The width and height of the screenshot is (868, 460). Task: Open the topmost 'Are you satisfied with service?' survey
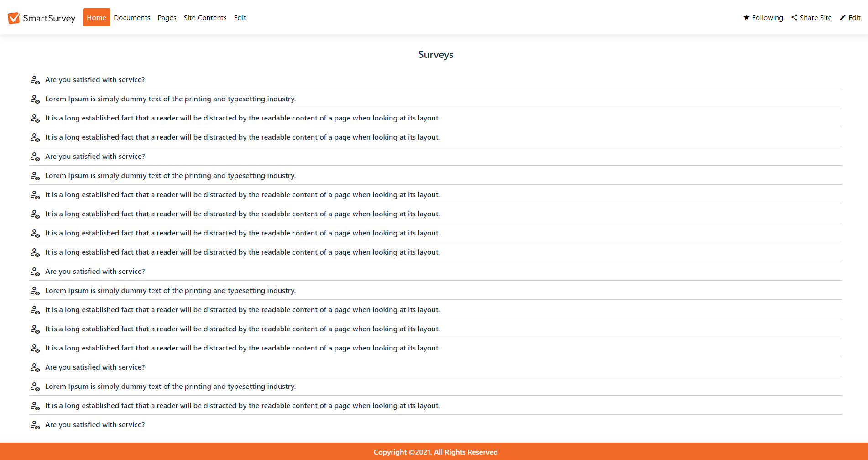95,79
